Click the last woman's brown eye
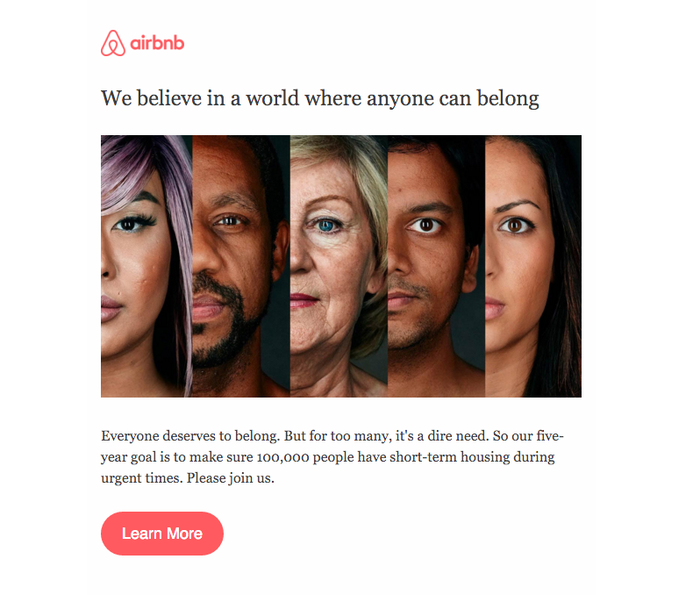700x595 pixels. point(515,225)
